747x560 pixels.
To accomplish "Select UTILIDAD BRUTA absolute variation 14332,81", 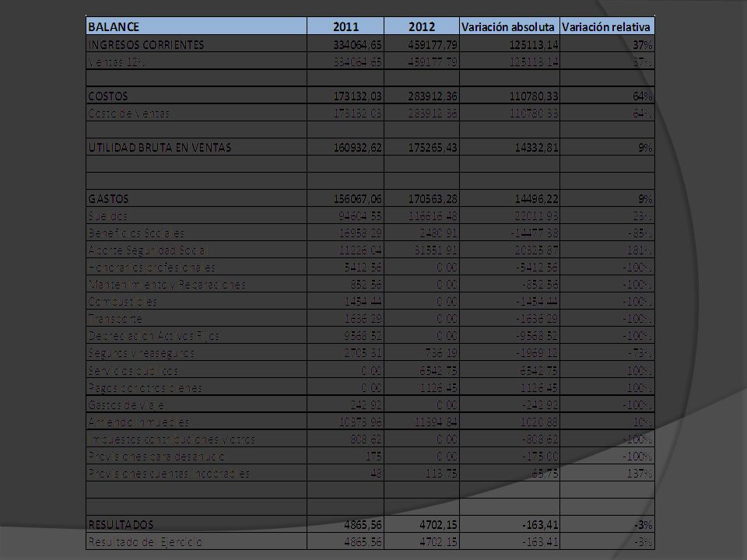I will point(536,148).
